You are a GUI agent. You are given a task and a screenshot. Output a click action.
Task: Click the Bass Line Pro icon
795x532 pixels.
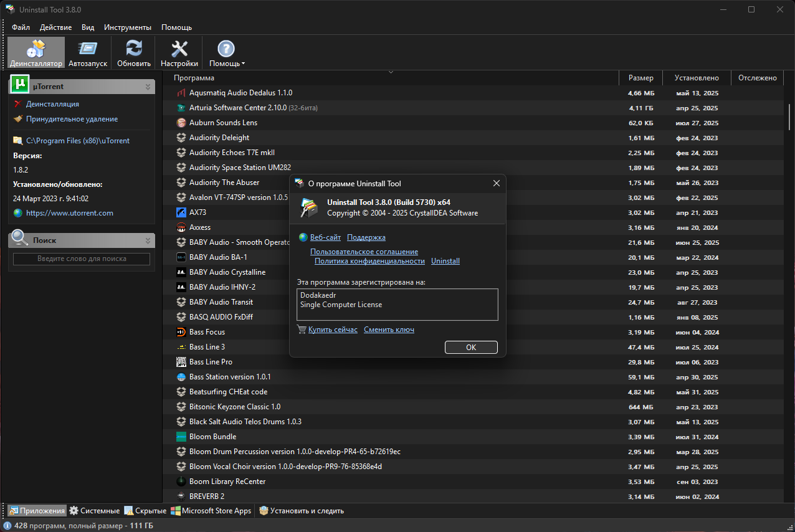coord(181,362)
